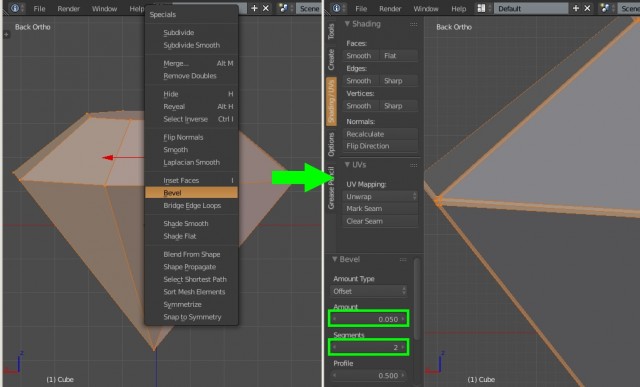
Task: Click delete screen X icon in left window
Action: coord(266,8)
